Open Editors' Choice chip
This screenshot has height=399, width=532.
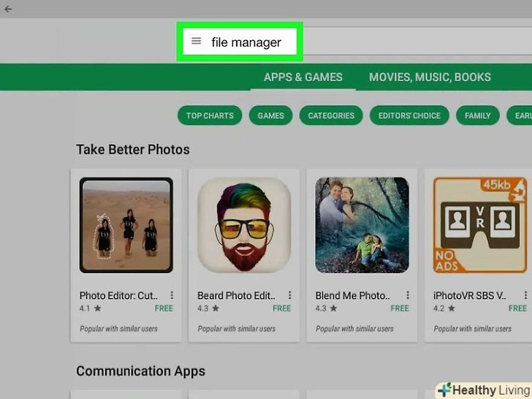coord(409,115)
